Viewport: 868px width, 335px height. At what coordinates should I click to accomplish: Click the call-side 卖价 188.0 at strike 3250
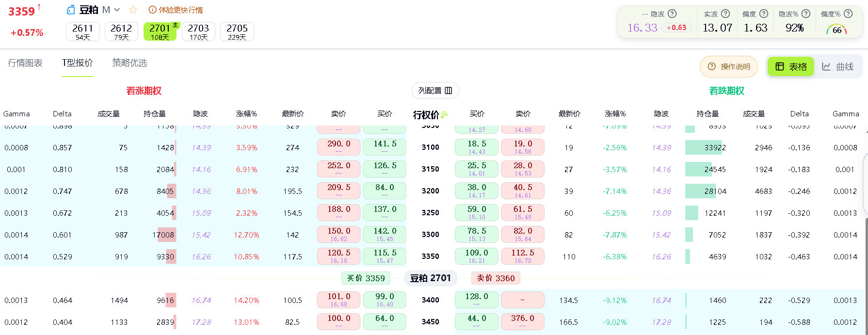tap(338, 212)
